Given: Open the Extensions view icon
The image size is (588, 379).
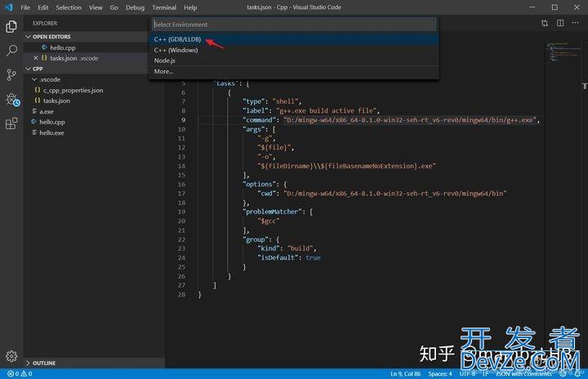Looking at the screenshot, I should [11, 123].
